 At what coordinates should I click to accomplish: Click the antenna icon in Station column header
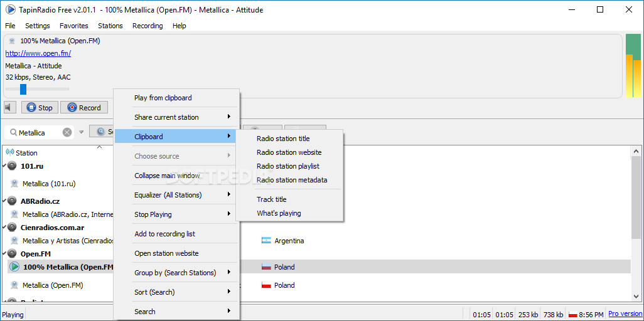point(10,153)
